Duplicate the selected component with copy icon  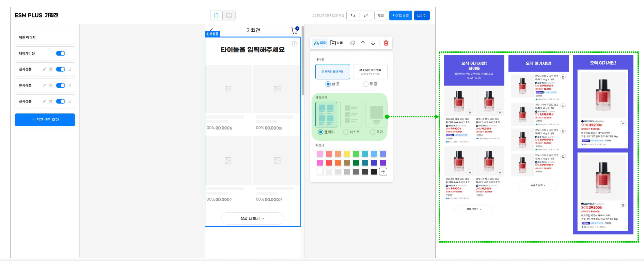click(x=353, y=43)
